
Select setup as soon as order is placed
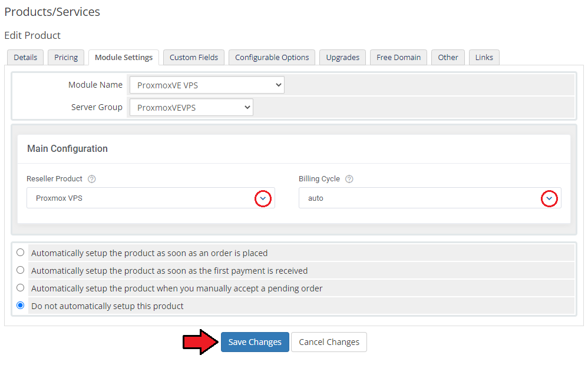coord(21,253)
